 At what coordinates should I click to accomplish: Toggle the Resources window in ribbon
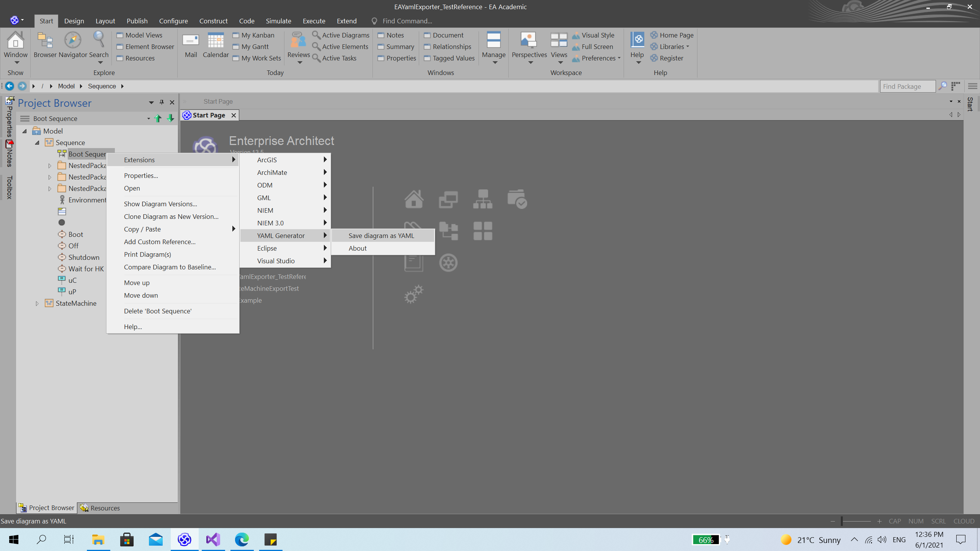click(x=136, y=58)
